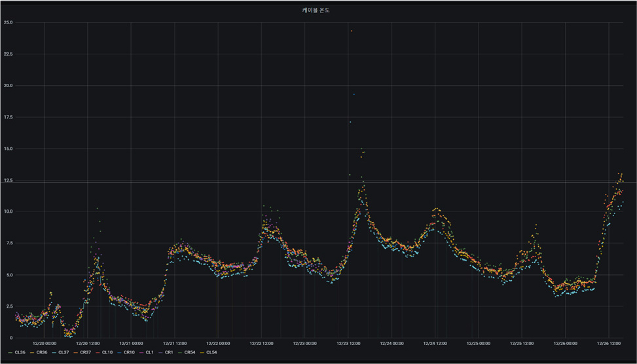The image size is (637, 364).
Task: Click the 12/23 12:00 x-axis time label
Action: click(x=348, y=342)
